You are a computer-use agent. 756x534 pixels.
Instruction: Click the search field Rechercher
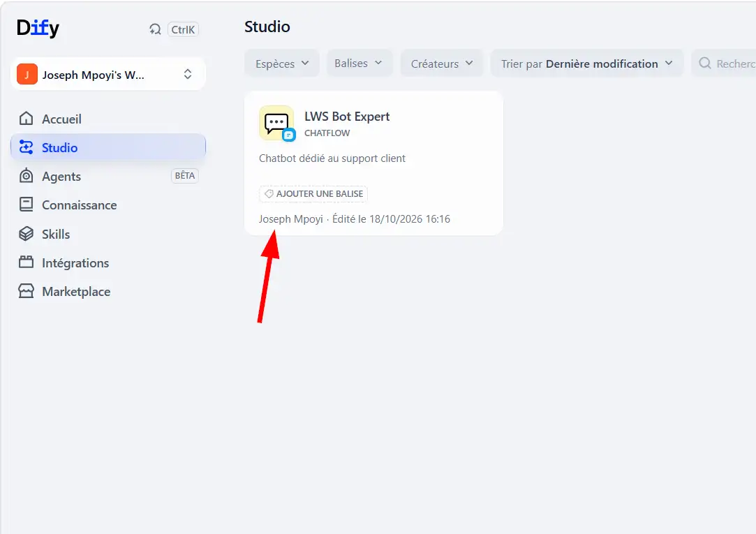point(724,64)
